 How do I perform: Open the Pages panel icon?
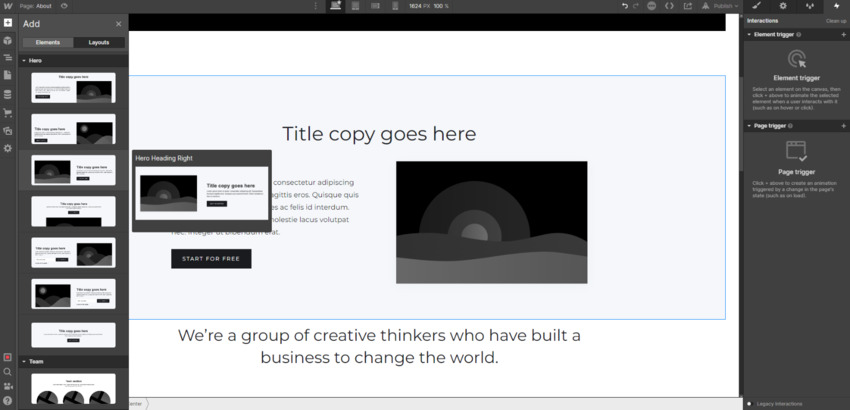[x=8, y=75]
